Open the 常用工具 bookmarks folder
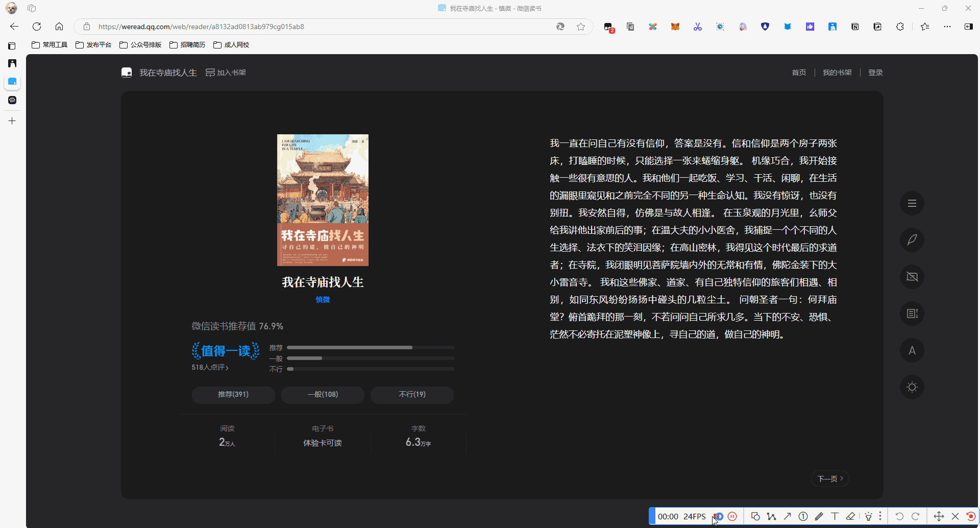 coord(50,45)
